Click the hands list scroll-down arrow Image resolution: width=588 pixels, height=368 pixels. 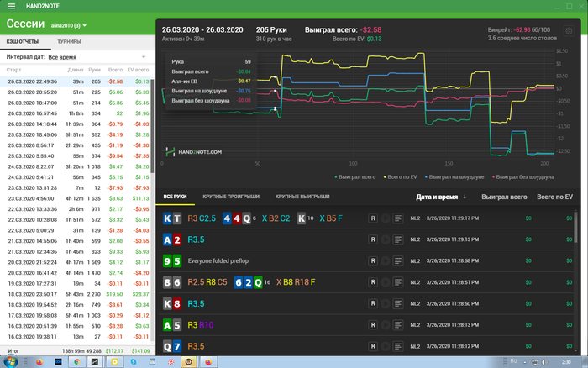coord(576,350)
